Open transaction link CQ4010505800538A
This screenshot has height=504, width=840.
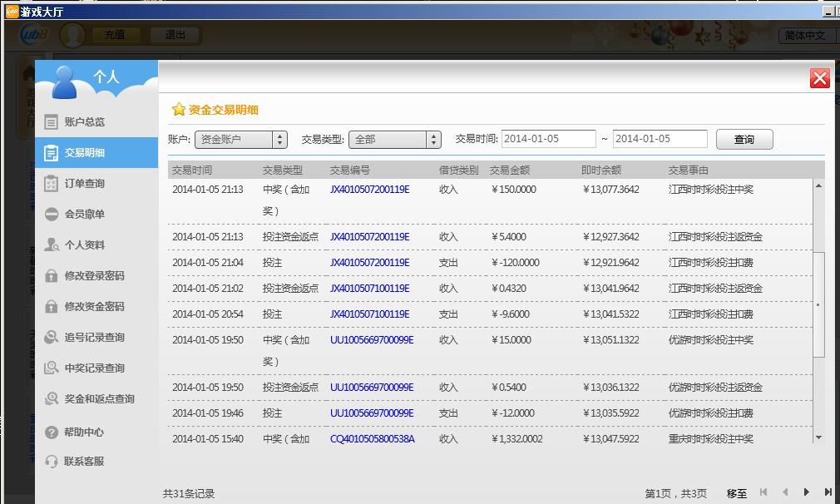coord(372,438)
